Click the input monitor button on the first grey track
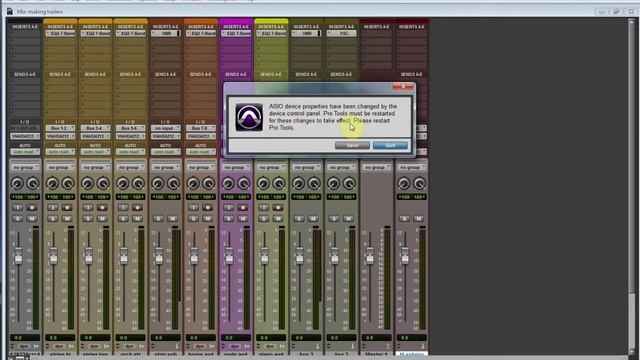This screenshot has width=640, height=360. 18,208
